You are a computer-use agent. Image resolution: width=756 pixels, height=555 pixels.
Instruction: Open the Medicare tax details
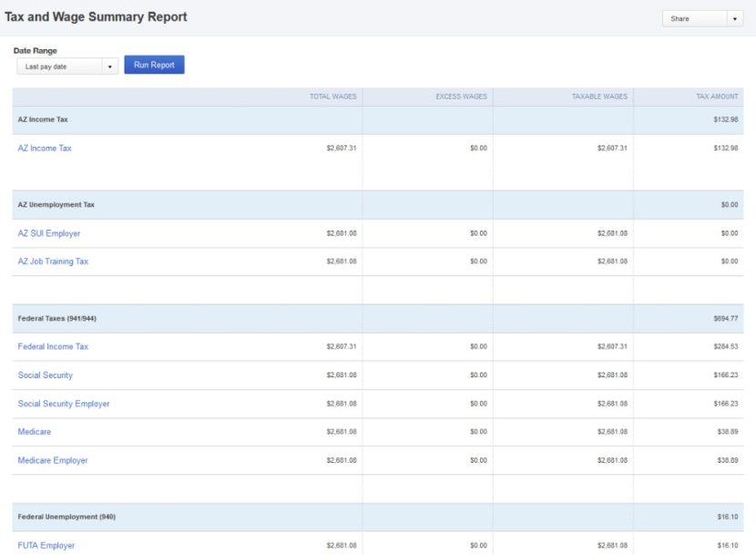pyautogui.click(x=34, y=431)
